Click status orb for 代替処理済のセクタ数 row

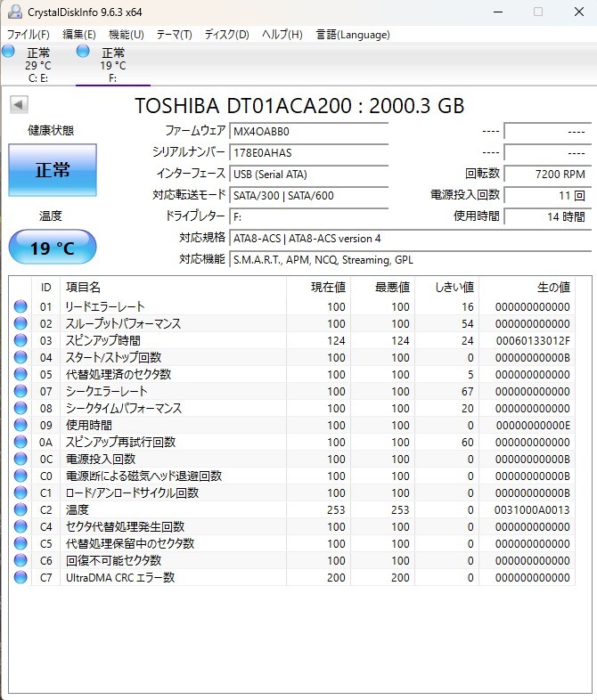[x=20, y=374]
